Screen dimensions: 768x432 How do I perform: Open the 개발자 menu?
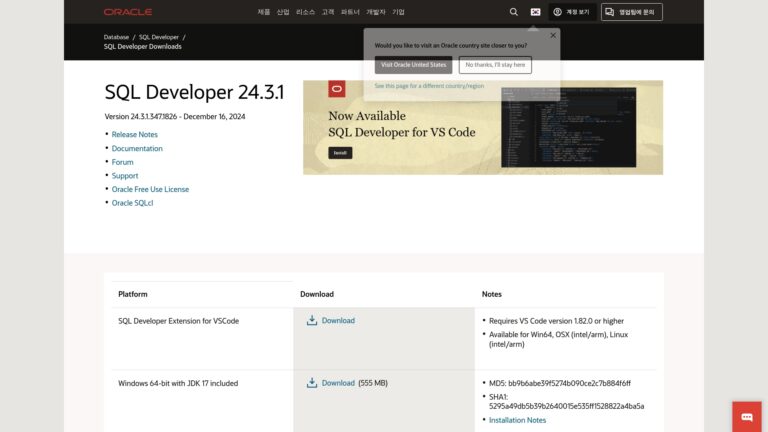(x=376, y=12)
